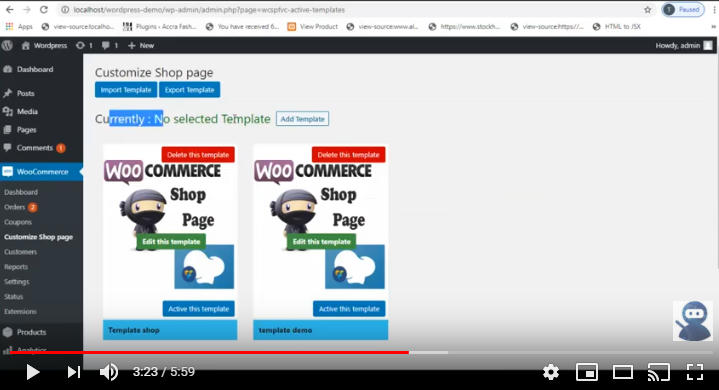Seek on the red video progress bar
The height and width of the screenshot is (390, 719).
[x=209, y=352]
